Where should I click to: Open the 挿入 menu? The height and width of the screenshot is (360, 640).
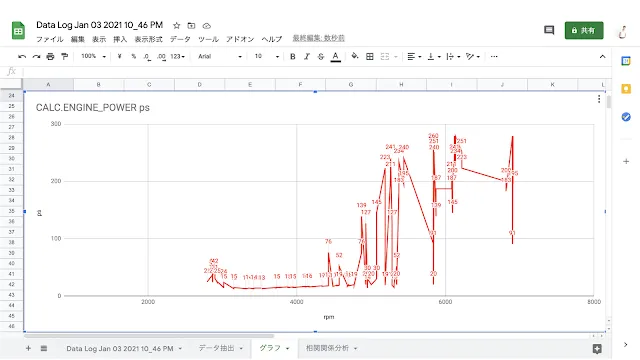pyautogui.click(x=120, y=39)
